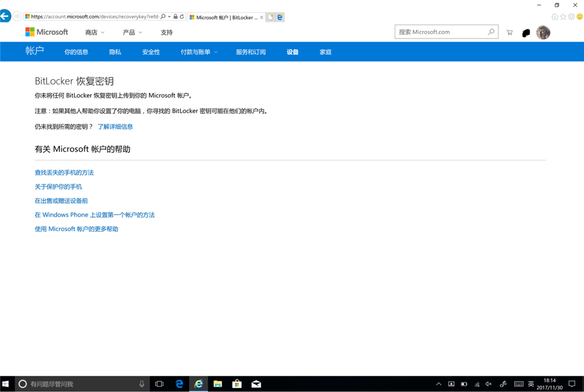Click the address bar URL field
Image resolution: width=584 pixels, height=392 pixels.
click(x=95, y=17)
